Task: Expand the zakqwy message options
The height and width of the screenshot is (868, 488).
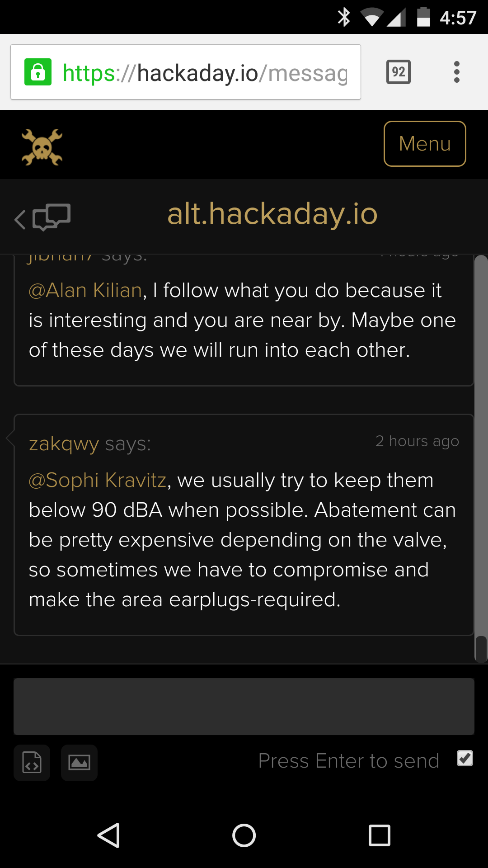Action: pyautogui.click(x=63, y=443)
